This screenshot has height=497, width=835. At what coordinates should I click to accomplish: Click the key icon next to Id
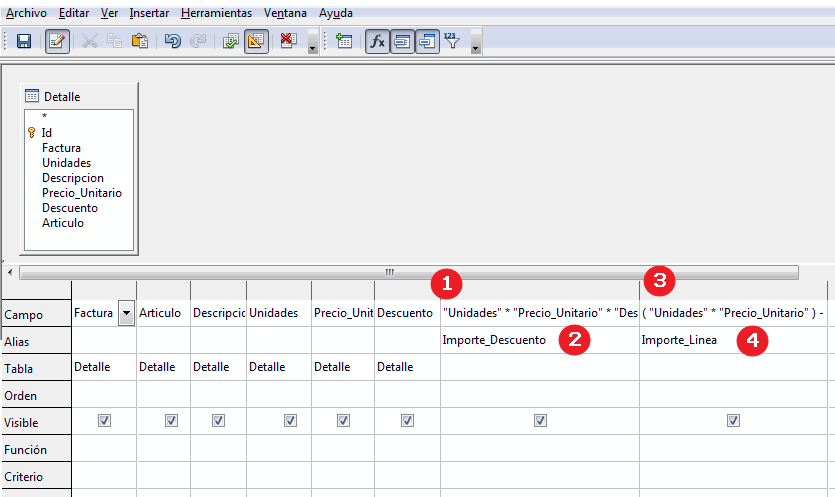click(31, 133)
